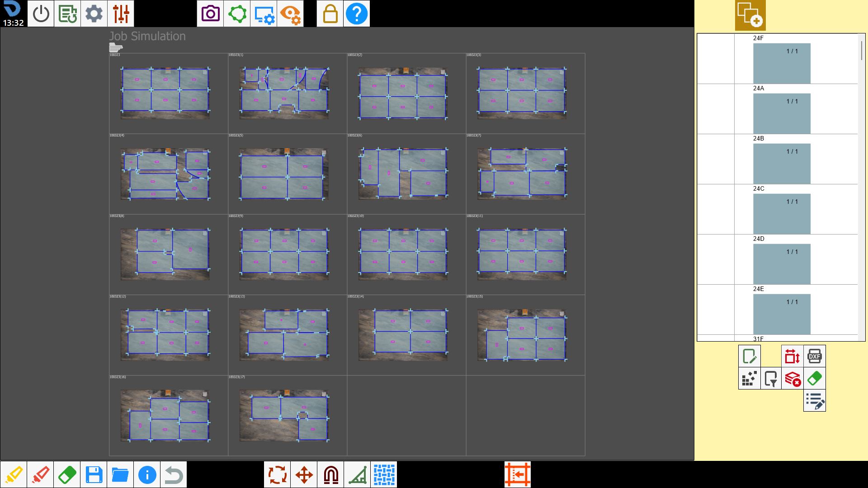Viewport: 868px width, 488px height.
Task: Select the green eraser in bottom toolbar
Action: click(x=67, y=474)
